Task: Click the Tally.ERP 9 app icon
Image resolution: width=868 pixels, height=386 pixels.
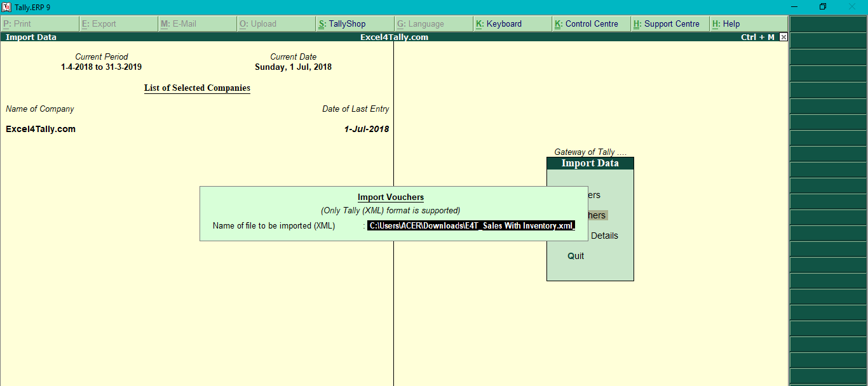Action: [6, 7]
